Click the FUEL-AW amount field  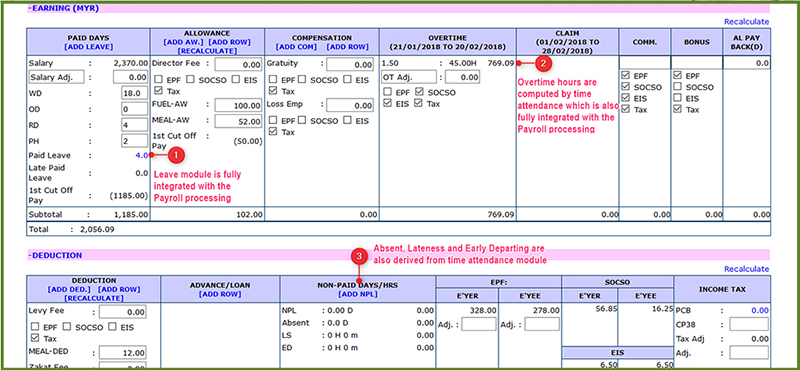coord(238,106)
